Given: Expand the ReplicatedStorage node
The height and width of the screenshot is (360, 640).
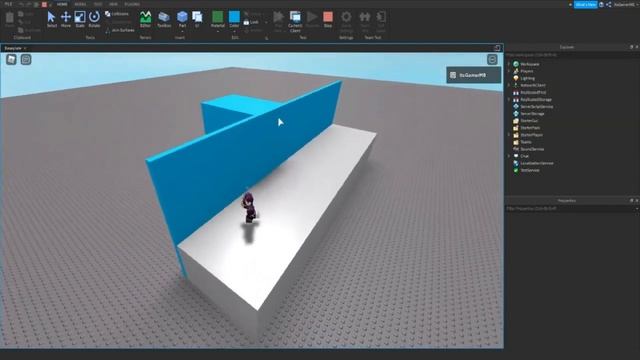Looking at the screenshot, I should point(509,100).
